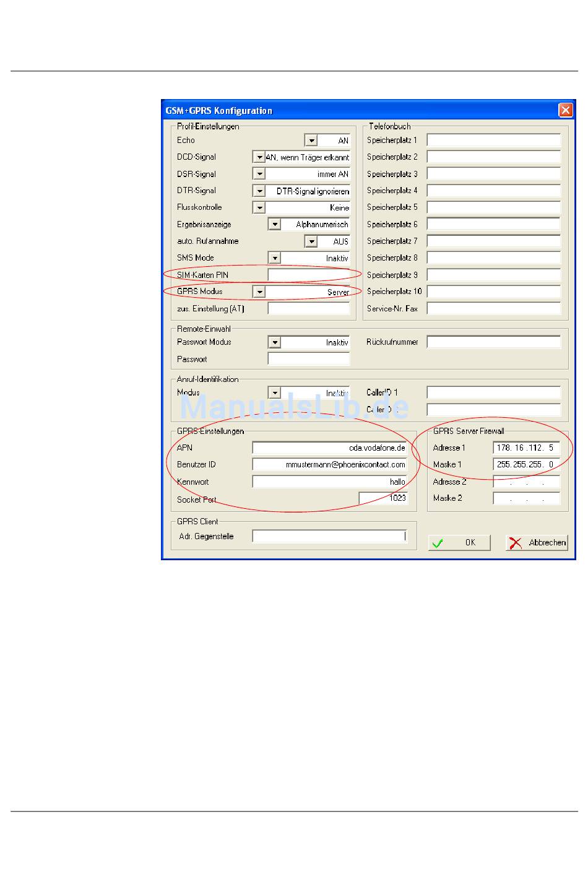Image resolution: width=588 pixels, height=879 pixels.
Task: Open the Anruf-Identifikation Modus dropdown
Action: click(x=274, y=393)
